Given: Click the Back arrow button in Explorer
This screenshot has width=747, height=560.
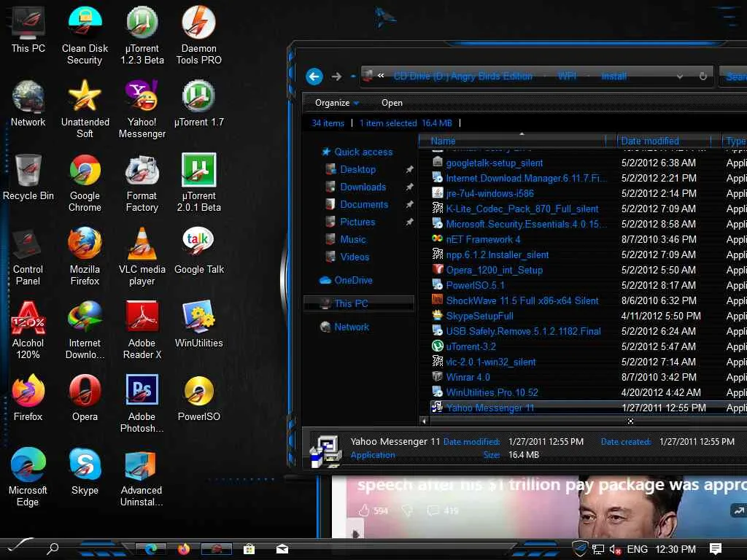Looking at the screenshot, I should point(314,77).
